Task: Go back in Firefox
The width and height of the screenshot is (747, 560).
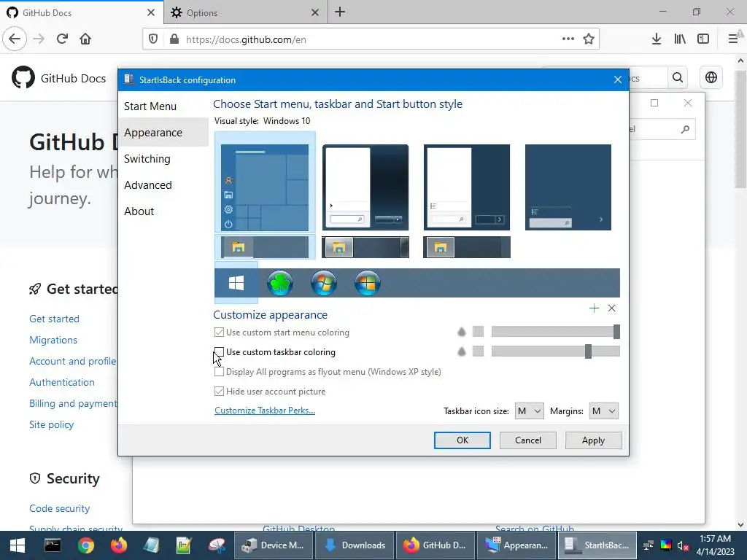Action: 15,39
